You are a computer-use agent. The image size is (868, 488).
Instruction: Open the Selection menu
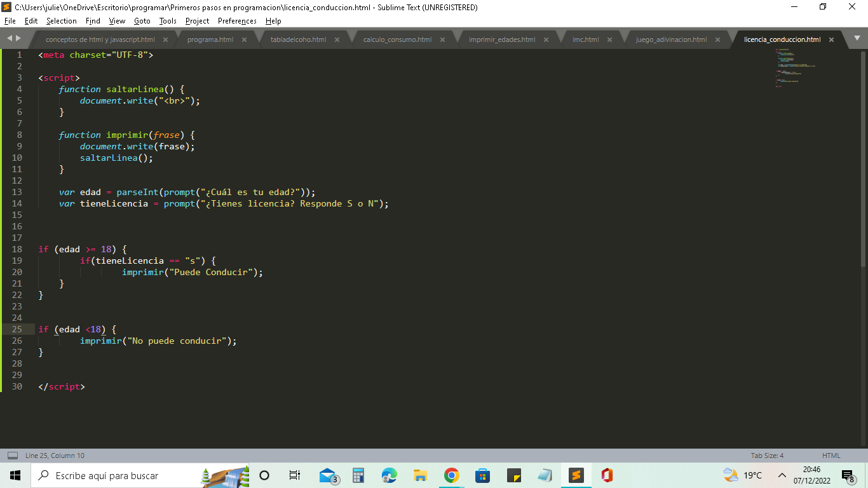click(x=62, y=21)
